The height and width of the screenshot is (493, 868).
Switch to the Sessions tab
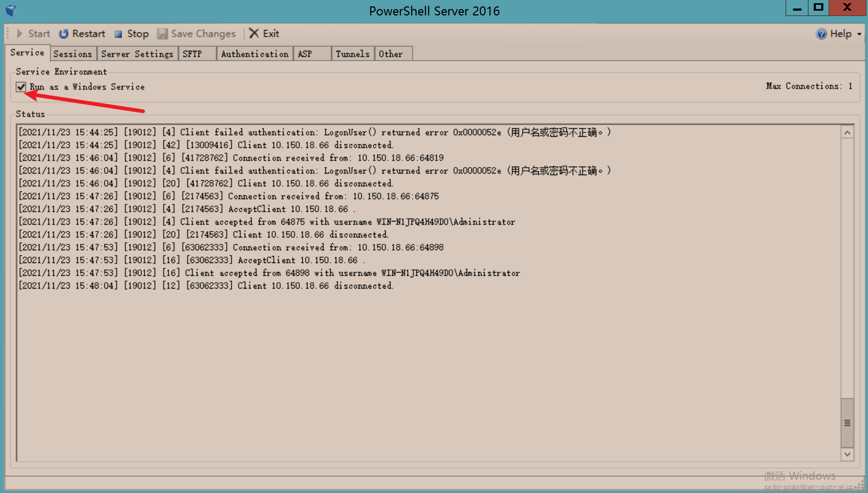click(x=73, y=54)
